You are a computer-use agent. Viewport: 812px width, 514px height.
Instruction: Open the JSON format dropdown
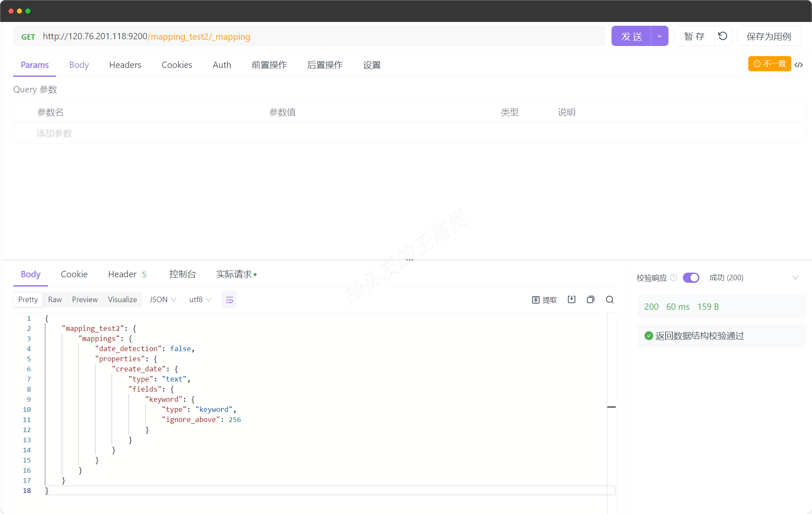(162, 299)
